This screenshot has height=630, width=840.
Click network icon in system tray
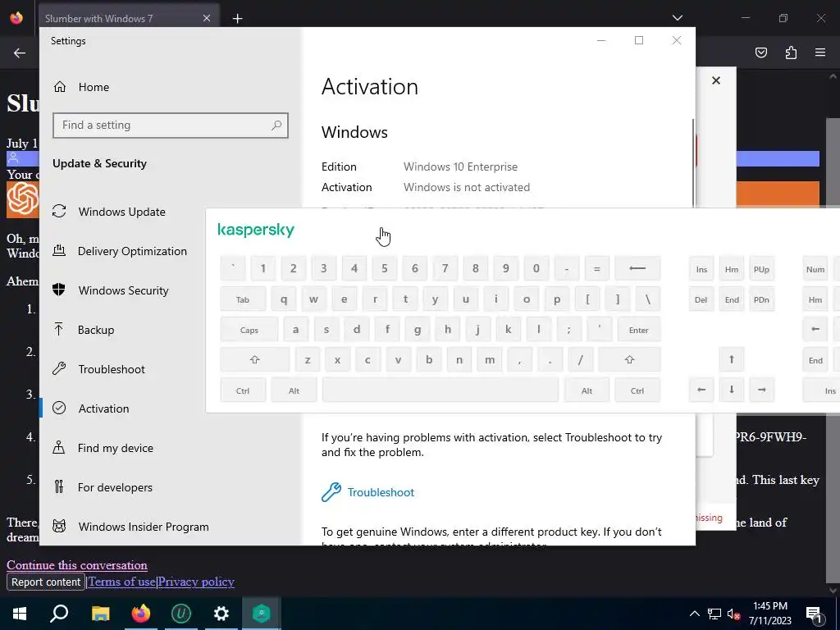(714, 614)
